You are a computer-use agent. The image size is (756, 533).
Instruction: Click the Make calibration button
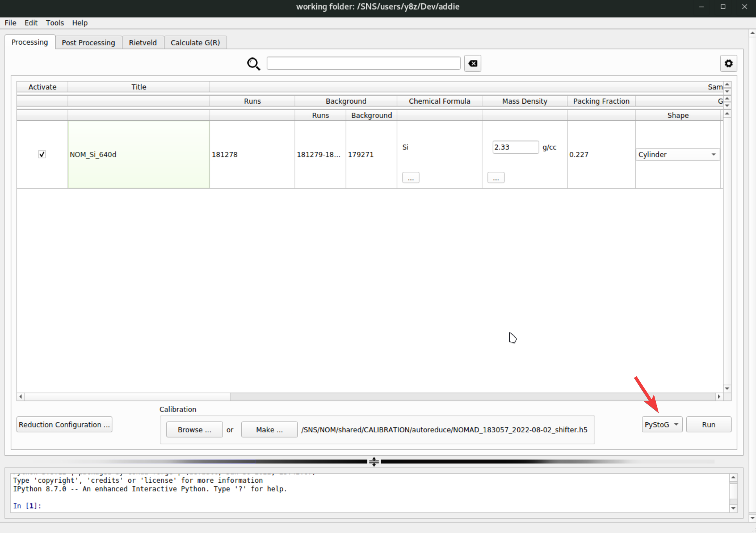click(x=269, y=430)
